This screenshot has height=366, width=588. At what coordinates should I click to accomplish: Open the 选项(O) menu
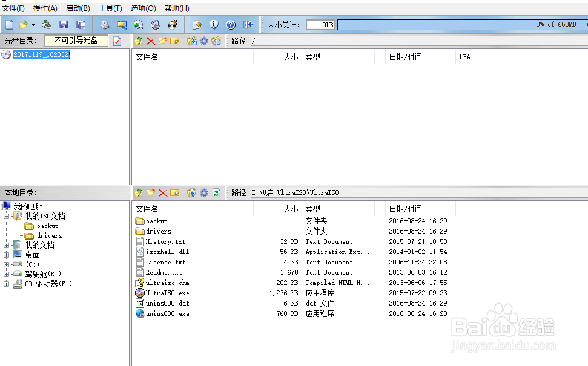click(144, 8)
